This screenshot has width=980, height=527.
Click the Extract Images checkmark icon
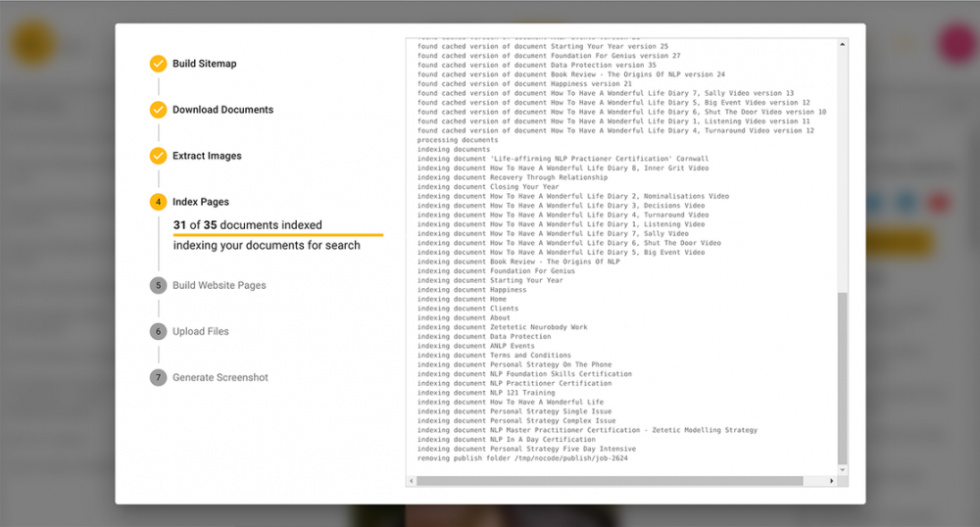(x=158, y=156)
